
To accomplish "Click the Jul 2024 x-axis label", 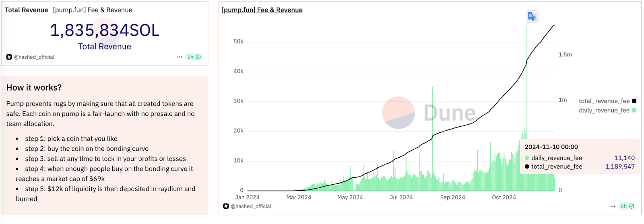I will tap(401, 197).
